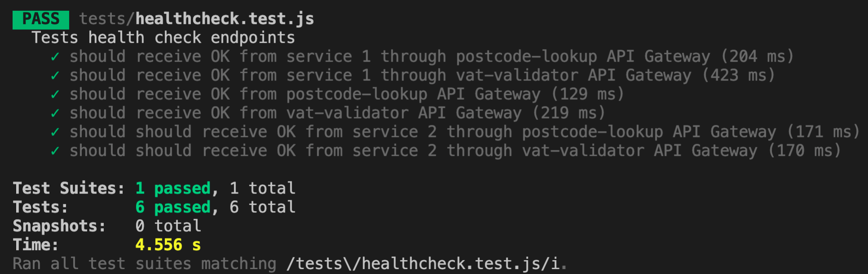Click the '6 passed' tests count

173,208
